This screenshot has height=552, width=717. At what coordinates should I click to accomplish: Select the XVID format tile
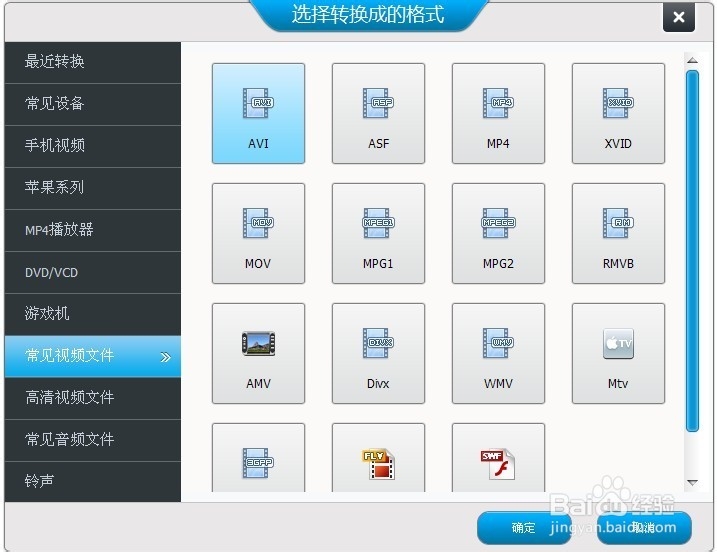[x=618, y=113]
